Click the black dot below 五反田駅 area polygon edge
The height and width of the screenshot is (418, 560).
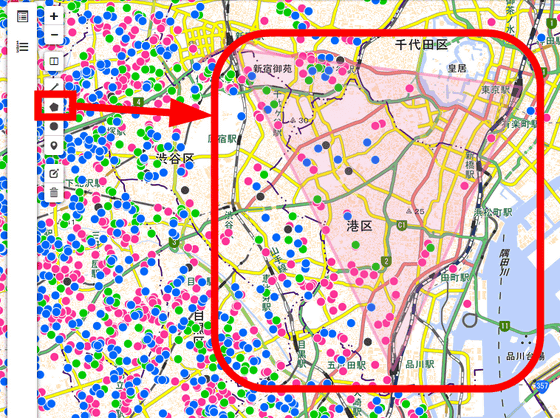[368, 342]
